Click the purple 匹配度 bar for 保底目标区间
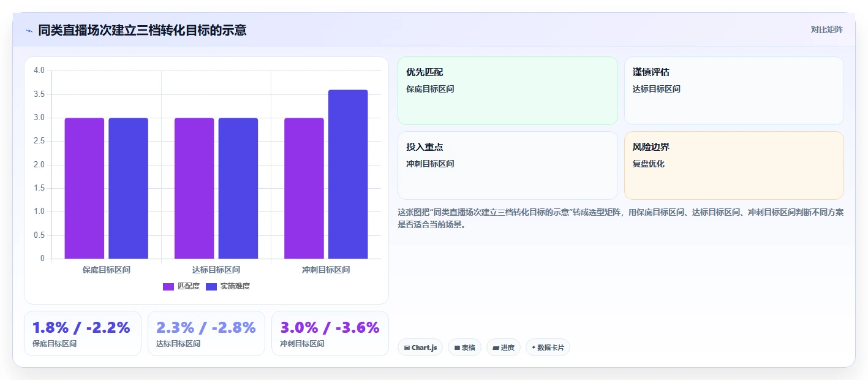The height and width of the screenshot is (380, 868). click(85, 188)
